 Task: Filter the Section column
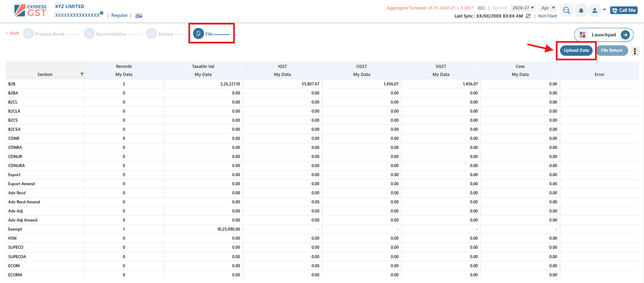82,74
